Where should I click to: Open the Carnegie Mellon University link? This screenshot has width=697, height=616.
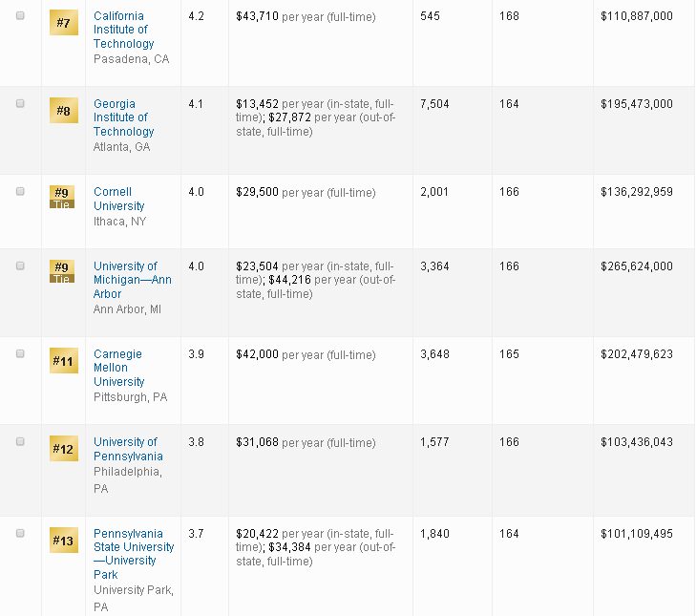pyautogui.click(x=118, y=368)
